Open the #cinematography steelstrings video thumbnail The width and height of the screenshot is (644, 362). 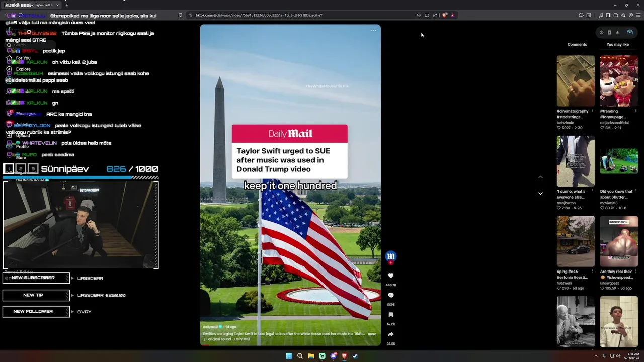pos(576,81)
